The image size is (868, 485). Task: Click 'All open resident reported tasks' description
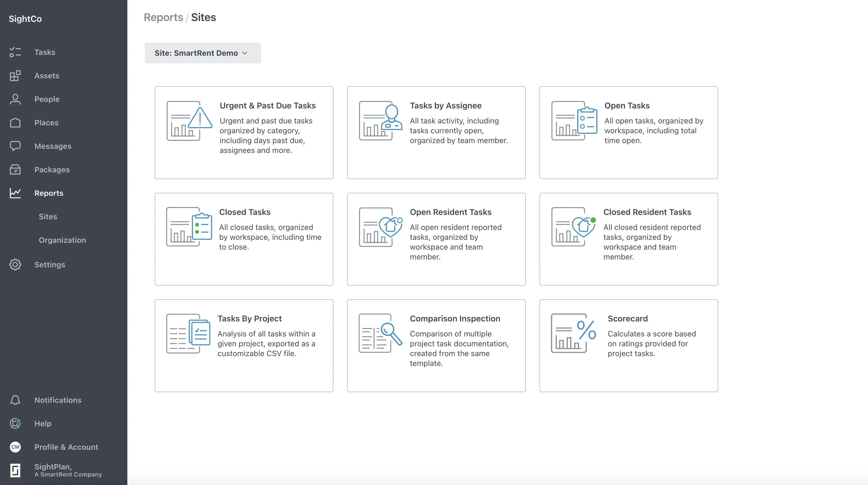pyautogui.click(x=456, y=242)
